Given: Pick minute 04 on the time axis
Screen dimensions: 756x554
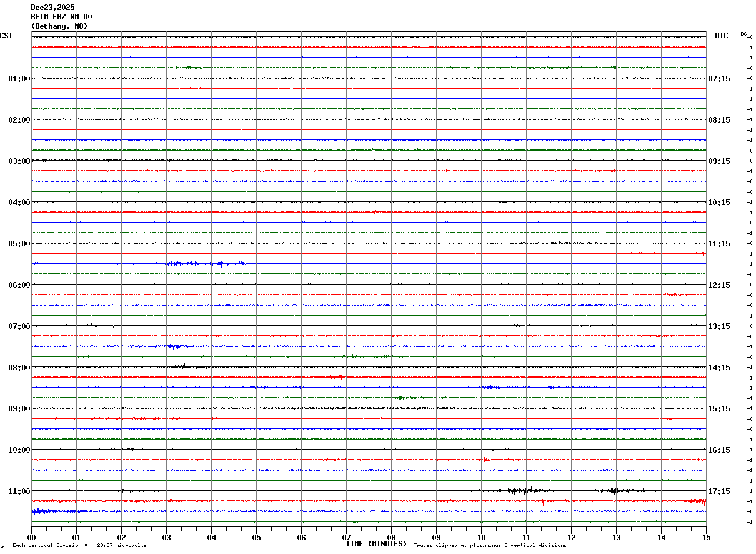Looking at the screenshot, I should [x=211, y=537].
